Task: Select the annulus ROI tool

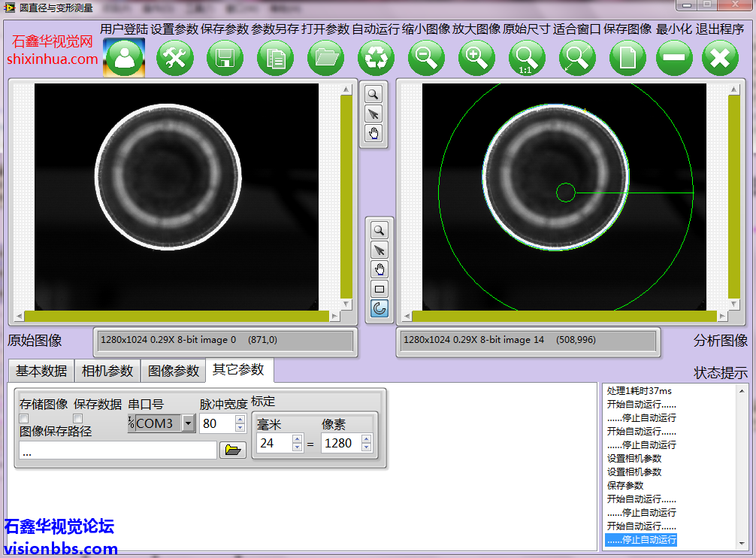Action: (380, 308)
